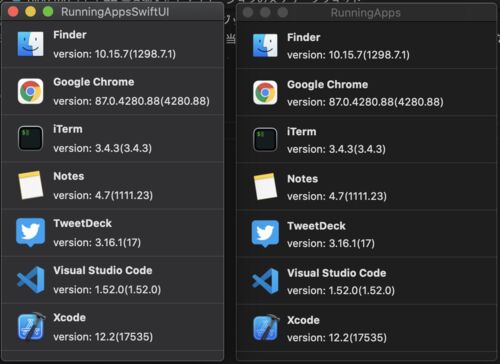This screenshot has height=364, width=500.
Task: Select iTerm name in RunningAppsSwiftUI list
Action: point(68,129)
